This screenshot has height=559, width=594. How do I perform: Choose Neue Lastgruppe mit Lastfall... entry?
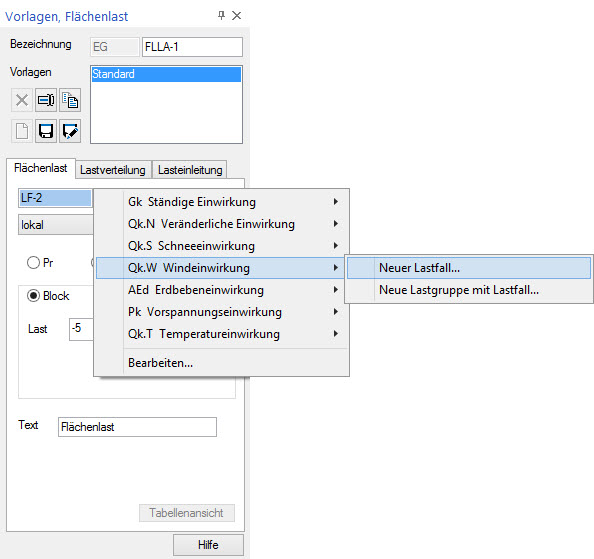[469, 290]
